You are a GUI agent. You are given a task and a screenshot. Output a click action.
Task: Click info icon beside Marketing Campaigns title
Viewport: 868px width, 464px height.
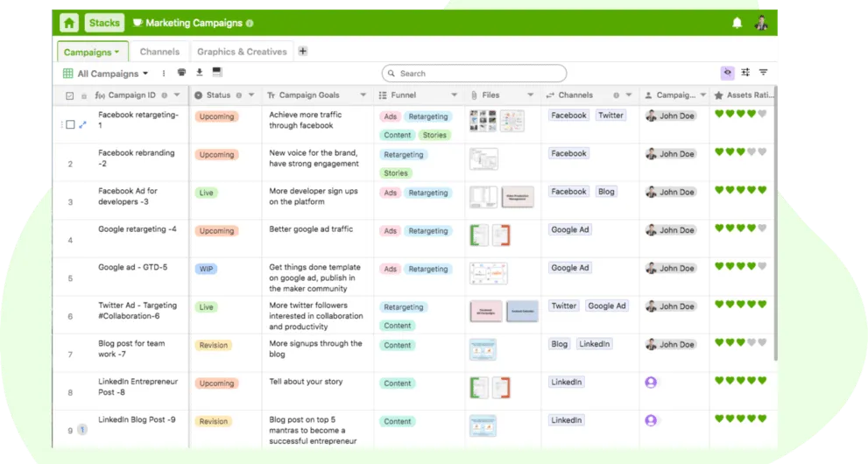(250, 24)
